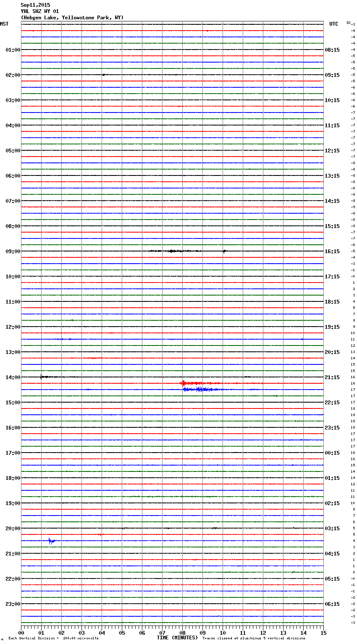Click the 02:15 UTC time label
Viewport: 357px width, 644px height.
[x=332, y=503]
